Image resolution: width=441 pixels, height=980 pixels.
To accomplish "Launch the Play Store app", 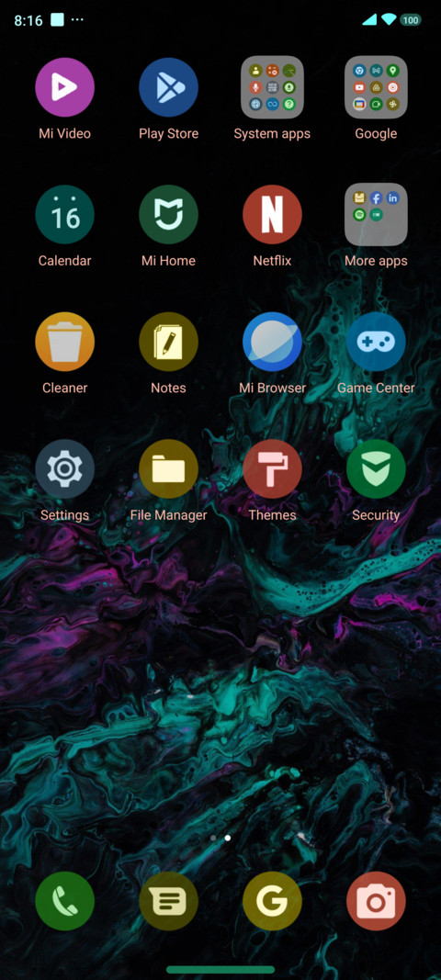I will coord(168,87).
